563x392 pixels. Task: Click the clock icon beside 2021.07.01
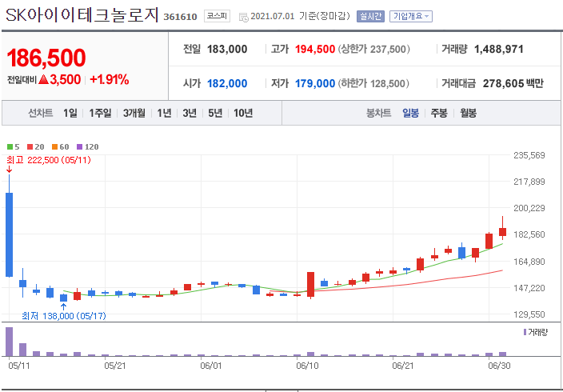(x=243, y=17)
